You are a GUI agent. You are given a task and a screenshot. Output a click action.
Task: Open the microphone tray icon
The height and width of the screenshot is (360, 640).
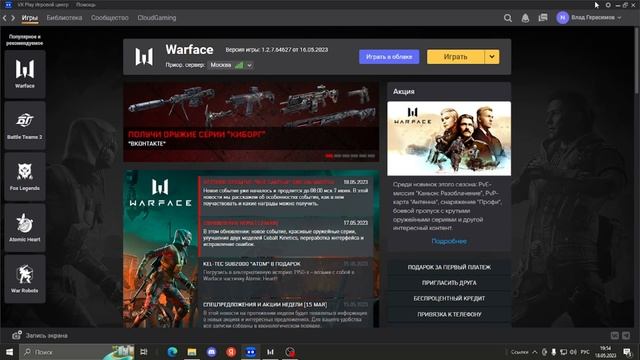click(554, 352)
